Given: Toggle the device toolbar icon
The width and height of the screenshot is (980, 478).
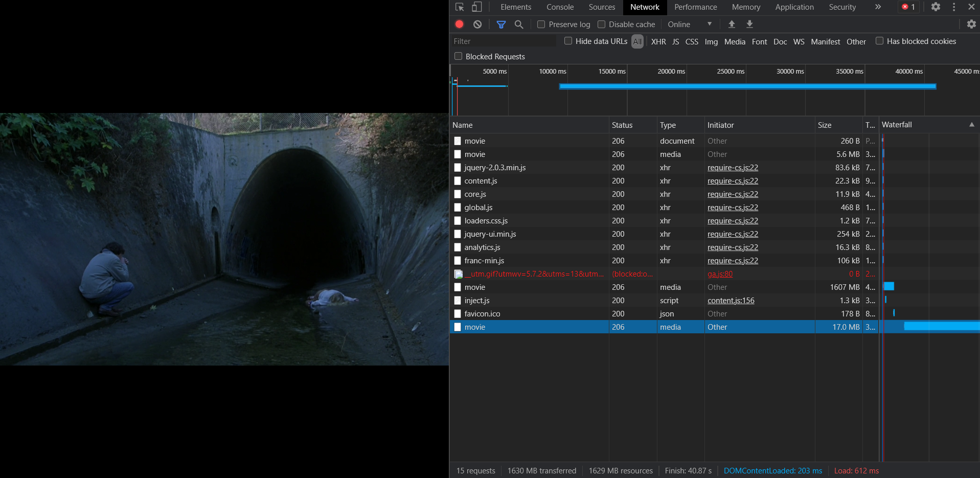Looking at the screenshot, I should 476,7.
